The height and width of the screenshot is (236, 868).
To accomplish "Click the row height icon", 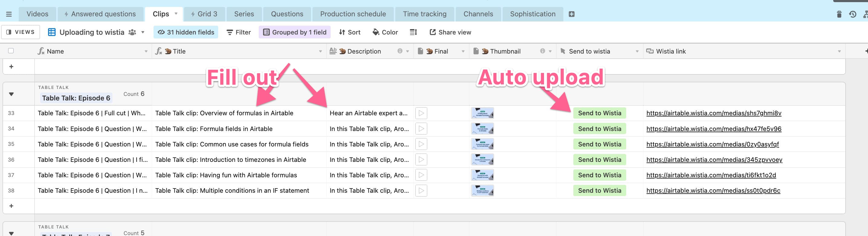I will [413, 32].
